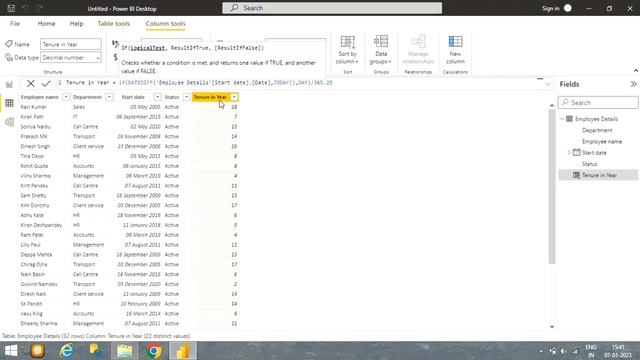Click the Tenure in Year column header
640x360 pixels.
210,97
